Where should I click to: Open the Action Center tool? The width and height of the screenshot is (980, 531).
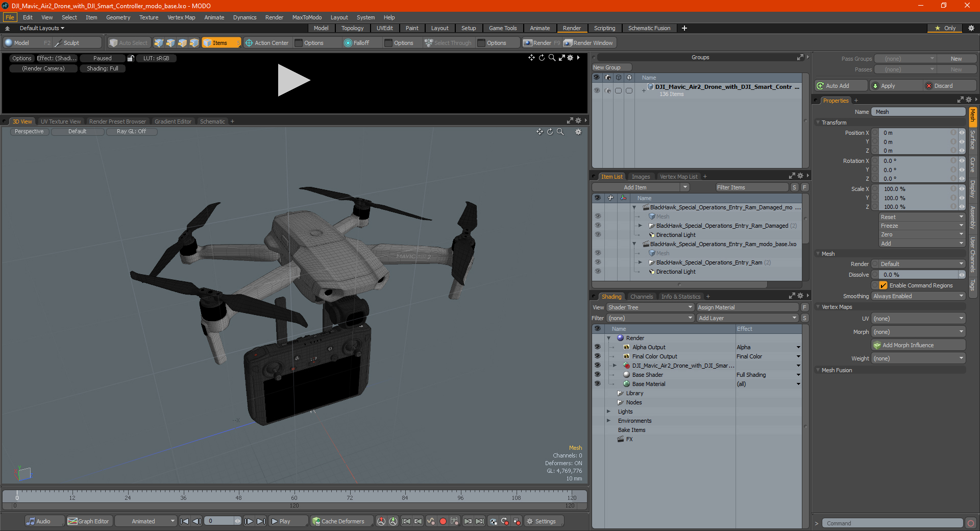tap(266, 43)
